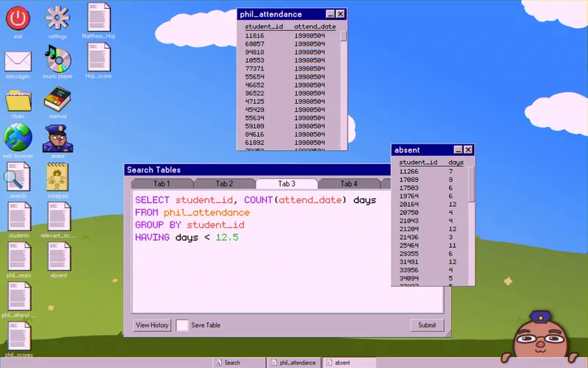Click attend_date header in phil_attendance
The width and height of the screenshot is (588, 368).
tap(315, 26)
